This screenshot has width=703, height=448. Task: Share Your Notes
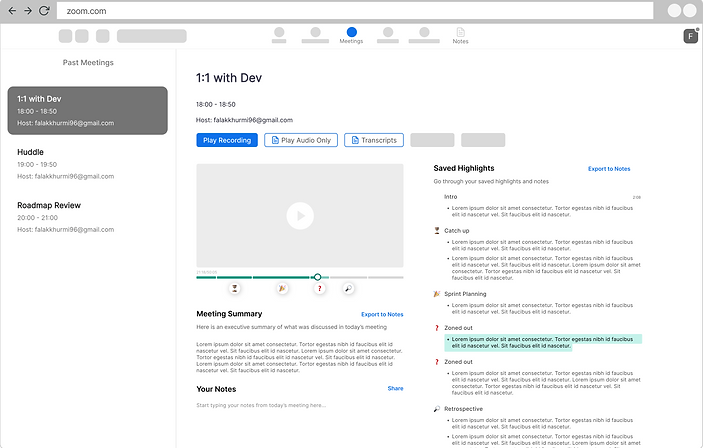(395, 388)
